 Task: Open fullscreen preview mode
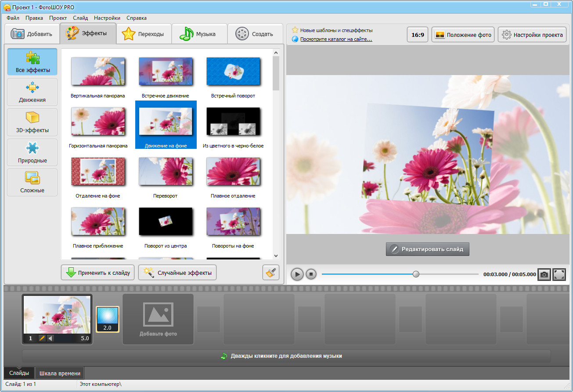[559, 274]
